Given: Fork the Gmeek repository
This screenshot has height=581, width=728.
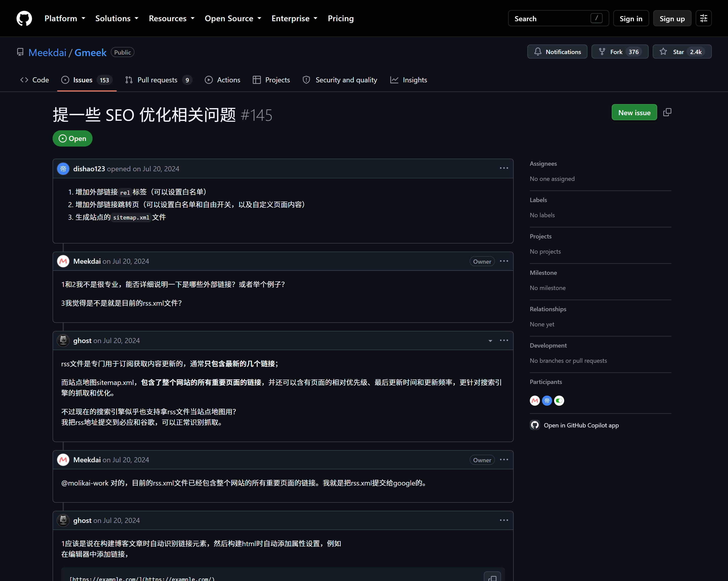Looking at the screenshot, I should click(620, 52).
